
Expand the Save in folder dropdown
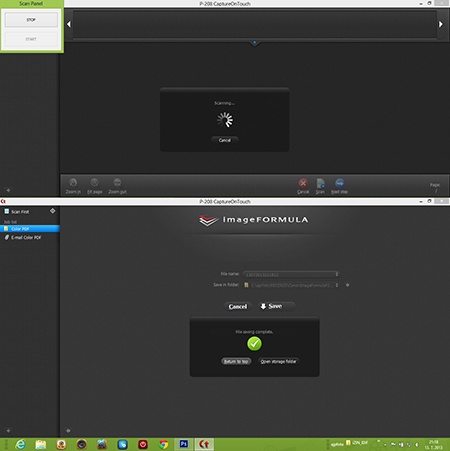point(337,285)
